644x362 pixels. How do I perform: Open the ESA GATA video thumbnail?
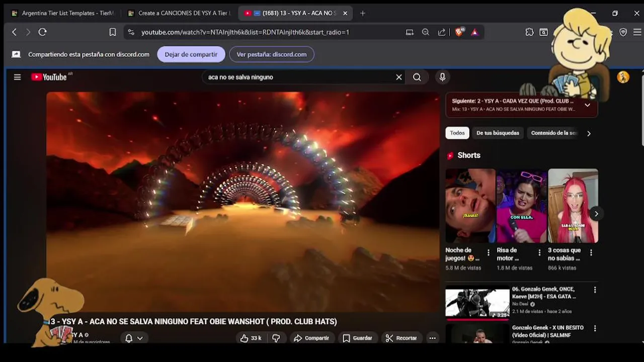[x=477, y=303]
